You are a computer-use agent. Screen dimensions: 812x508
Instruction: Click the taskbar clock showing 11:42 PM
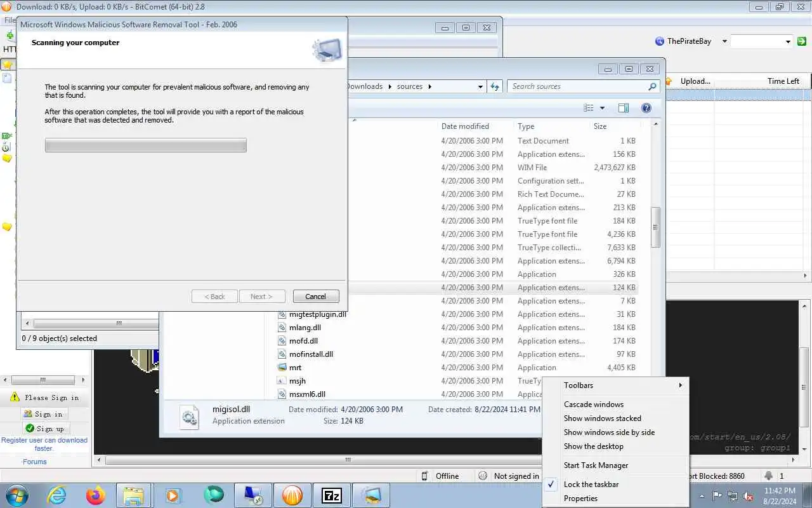coord(780,496)
